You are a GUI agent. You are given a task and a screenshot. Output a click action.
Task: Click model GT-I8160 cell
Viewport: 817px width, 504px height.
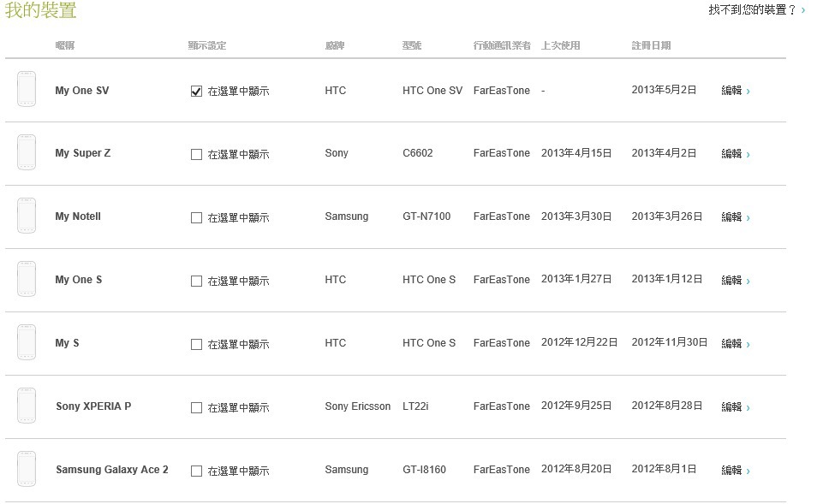tap(424, 470)
